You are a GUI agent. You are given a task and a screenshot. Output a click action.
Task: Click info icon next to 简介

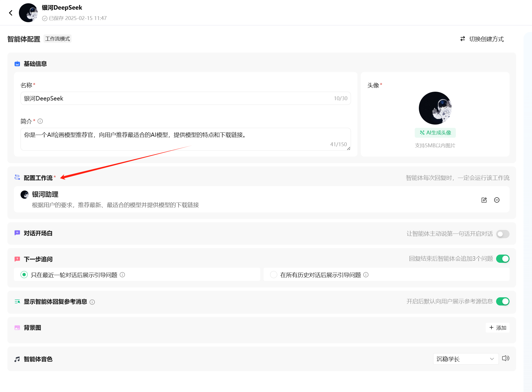point(40,121)
